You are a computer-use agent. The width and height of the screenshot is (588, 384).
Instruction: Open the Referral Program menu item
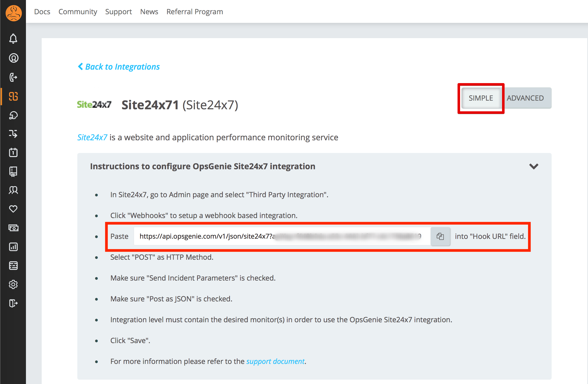click(x=195, y=12)
